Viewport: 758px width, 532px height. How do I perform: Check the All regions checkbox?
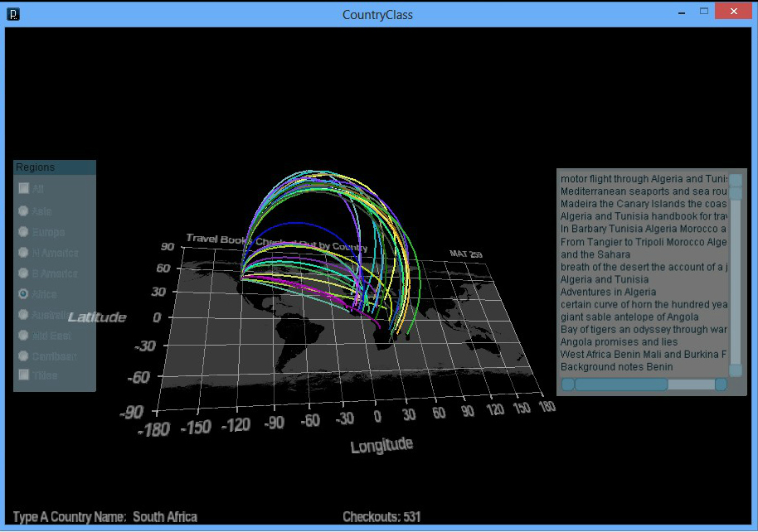tap(24, 189)
